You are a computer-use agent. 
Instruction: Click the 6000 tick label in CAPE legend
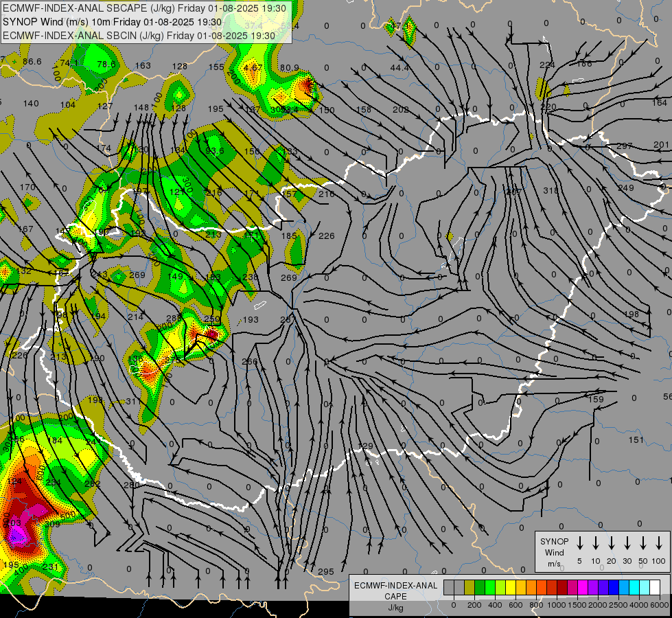coord(660,605)
